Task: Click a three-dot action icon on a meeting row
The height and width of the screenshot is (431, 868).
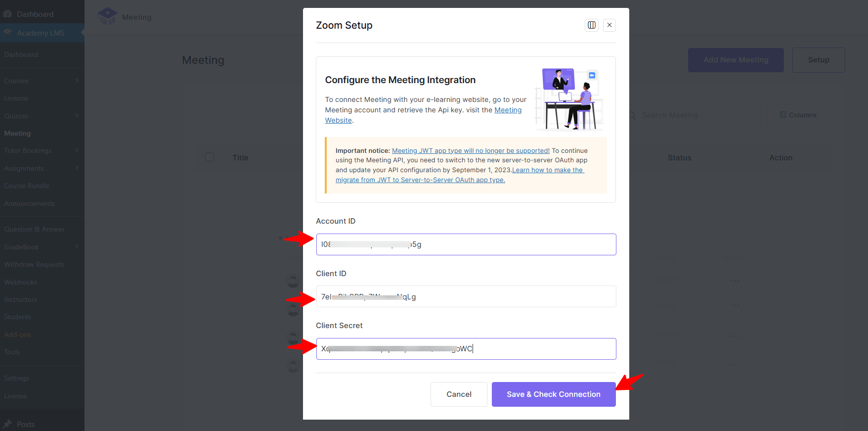Action: pyautogui.click(x=734, y=280)
